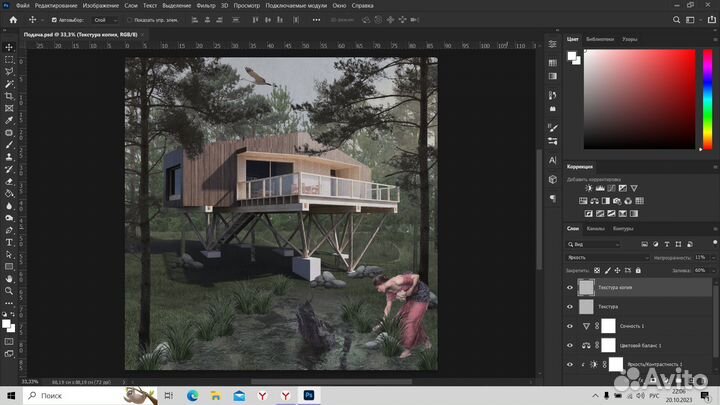Image resolution: width=720 pixels, height=405 pixels.
Task: Uncheck the Автовыбор checkbox
Action: [54, 20]
